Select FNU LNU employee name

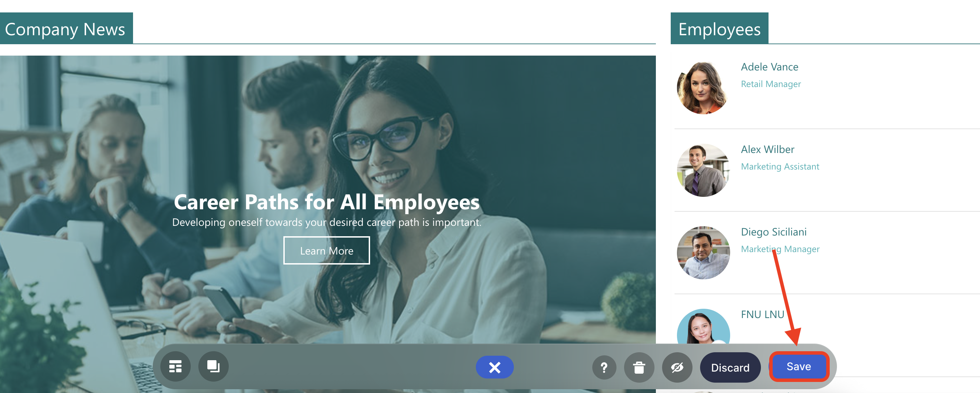pyautogui.click(x=763, y=314)
